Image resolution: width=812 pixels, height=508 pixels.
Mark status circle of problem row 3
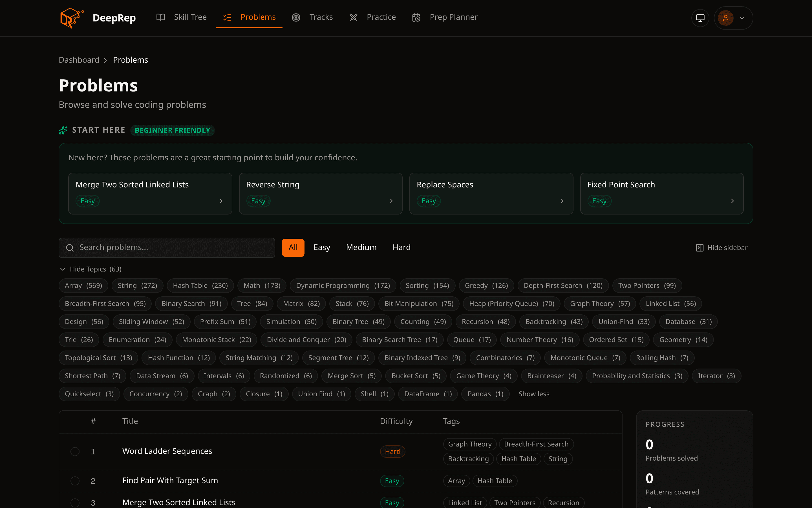coord(75,503)
